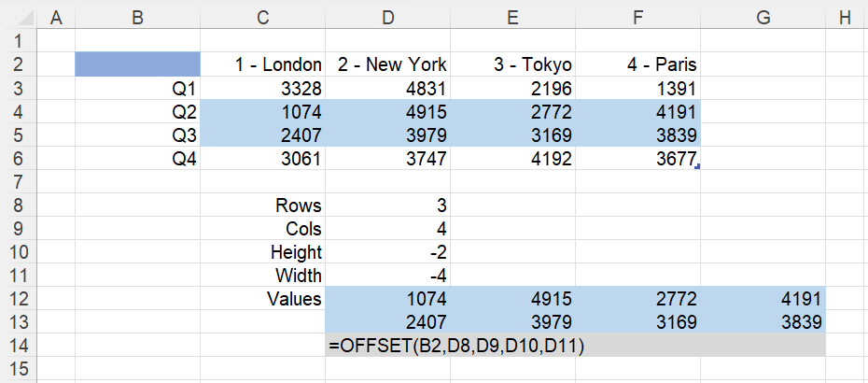Click the fill handle at cell F6 corner

698,165
